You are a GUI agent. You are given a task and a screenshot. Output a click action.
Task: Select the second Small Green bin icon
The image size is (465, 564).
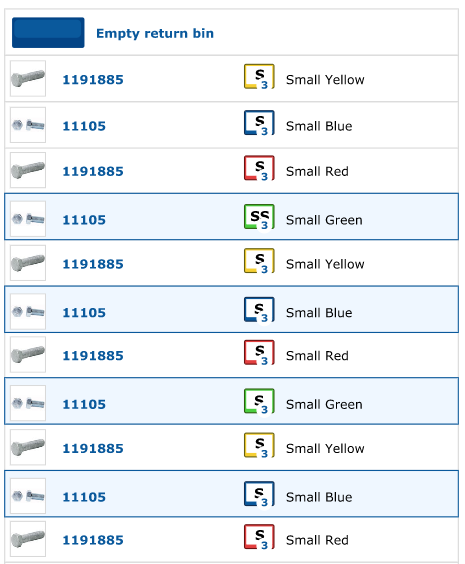(259, 401)
